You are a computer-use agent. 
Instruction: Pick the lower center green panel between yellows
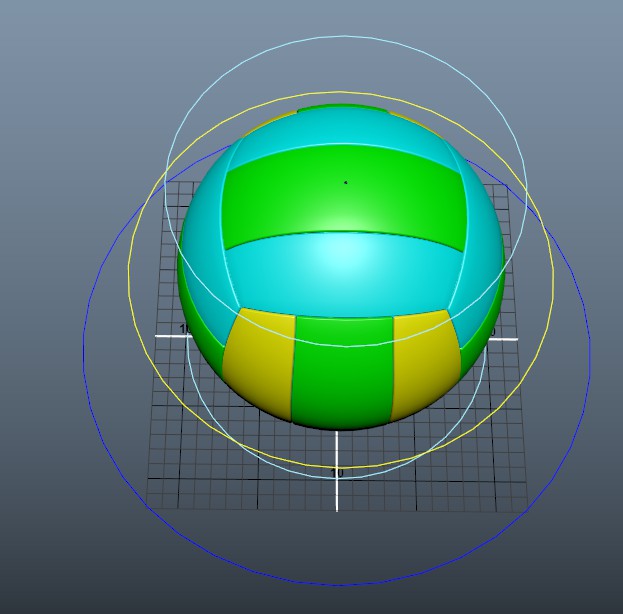342,372
